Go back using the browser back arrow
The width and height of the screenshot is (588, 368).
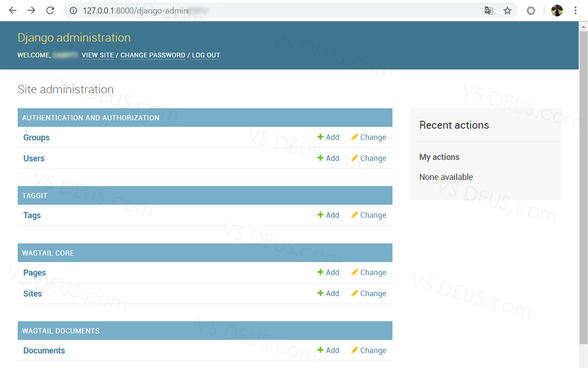[13, 10]
